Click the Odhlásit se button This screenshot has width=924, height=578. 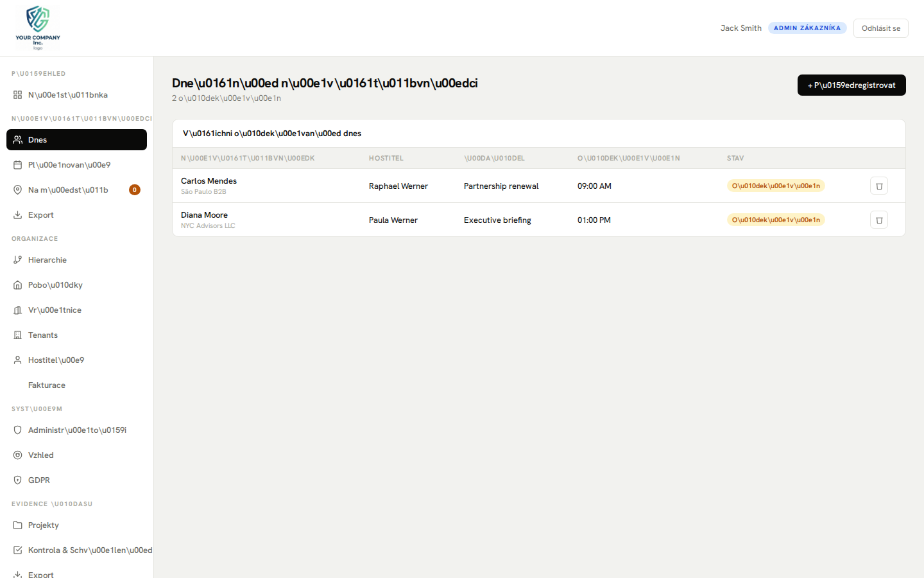[x=880, y=28]
